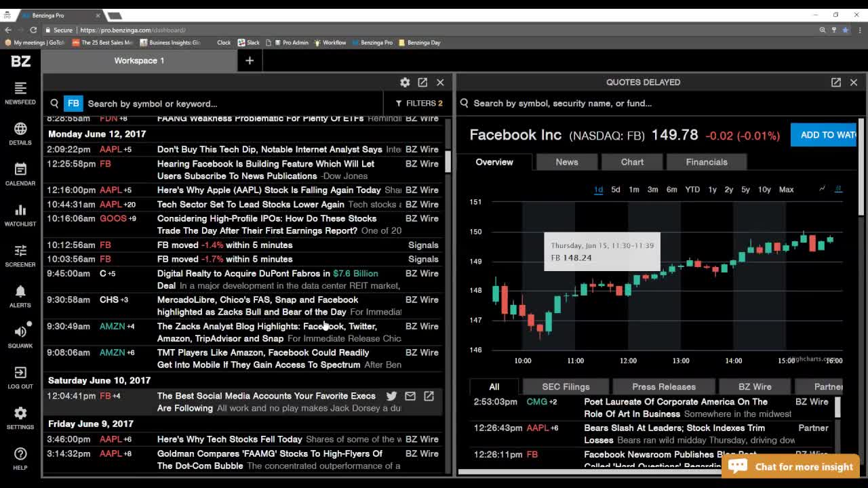Type in newsfeed symbol search field

(x=234, y=104)
